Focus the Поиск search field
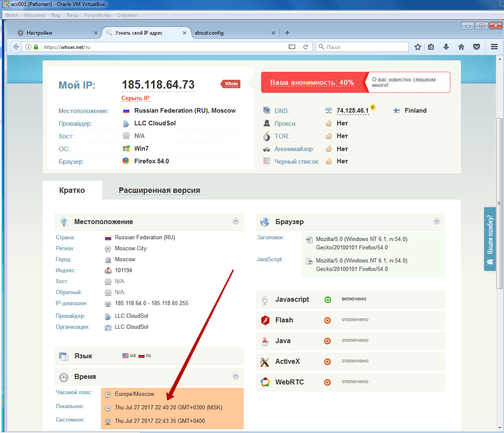Screen dimensions: 504x433 tap(362, 47)
